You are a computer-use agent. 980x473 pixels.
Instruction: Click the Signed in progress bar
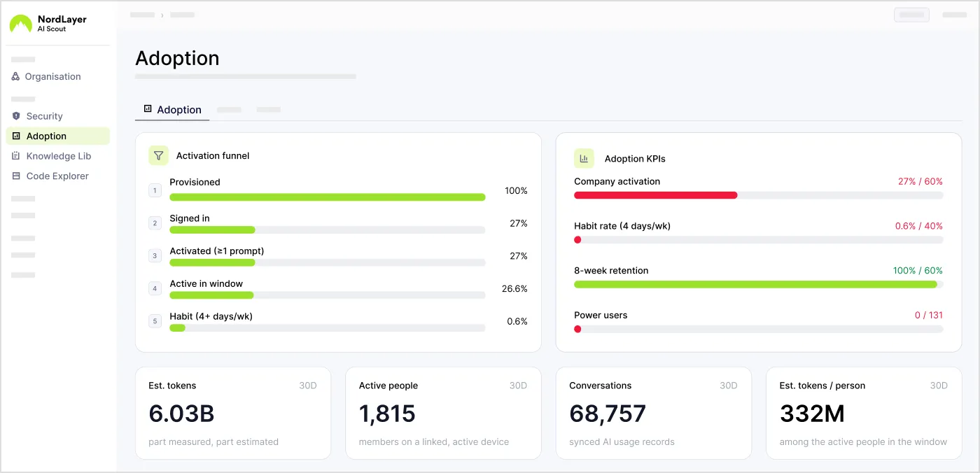(328, 230)
